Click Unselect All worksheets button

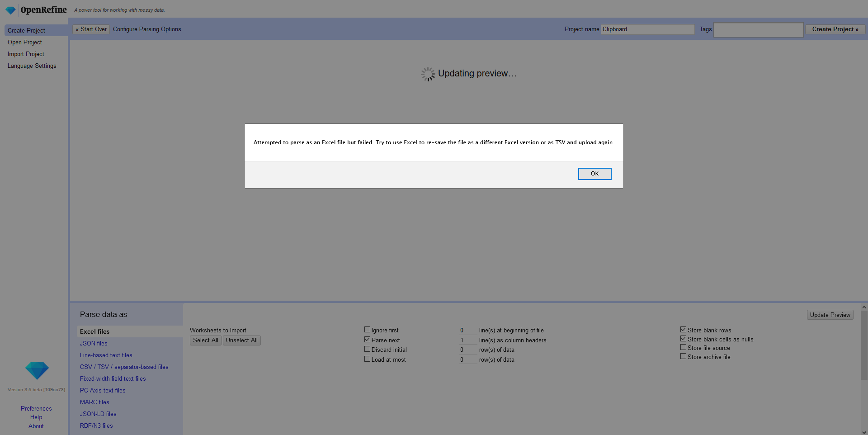coord(241,340)
